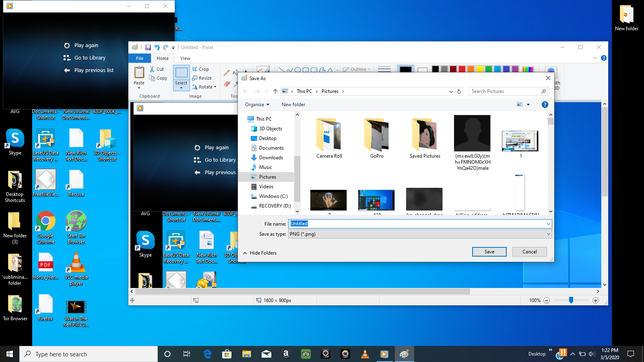Create a New folder in Save As

point(293,105)
